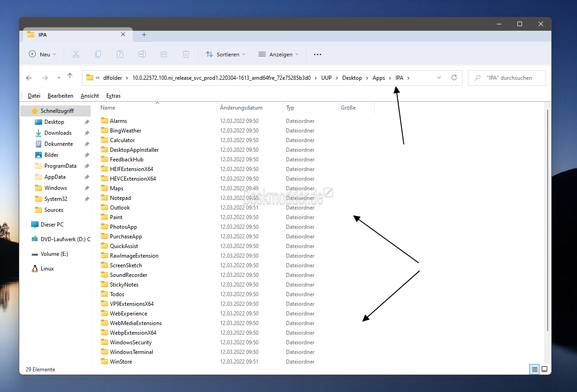577x392 pixels.
Task: Open the Ansicht menu
Action: [90, 96]
